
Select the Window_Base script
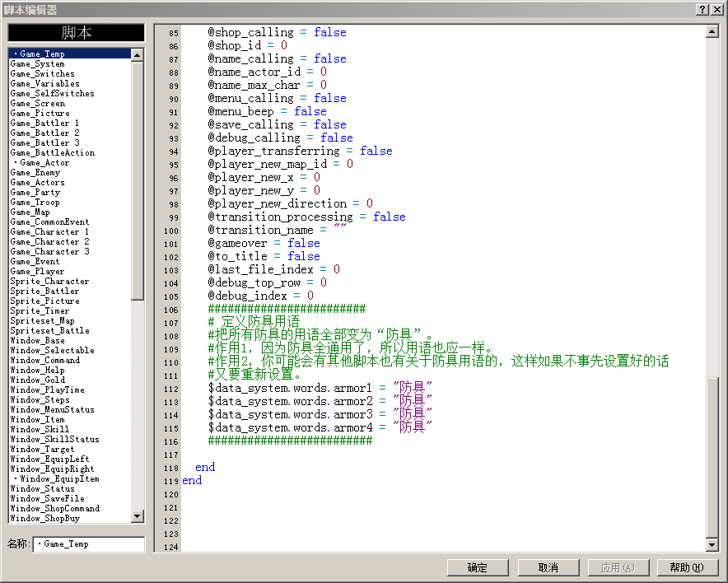tap(70, 340)
